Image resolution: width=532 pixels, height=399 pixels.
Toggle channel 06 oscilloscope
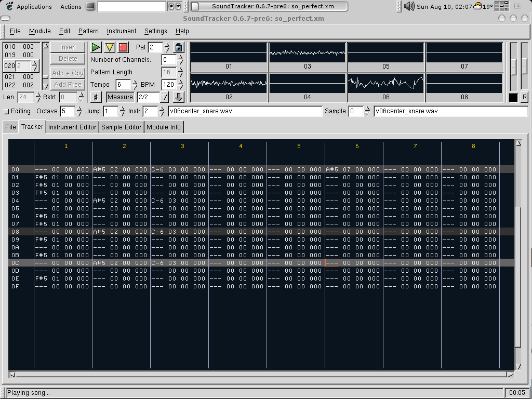tap(386, 87)
